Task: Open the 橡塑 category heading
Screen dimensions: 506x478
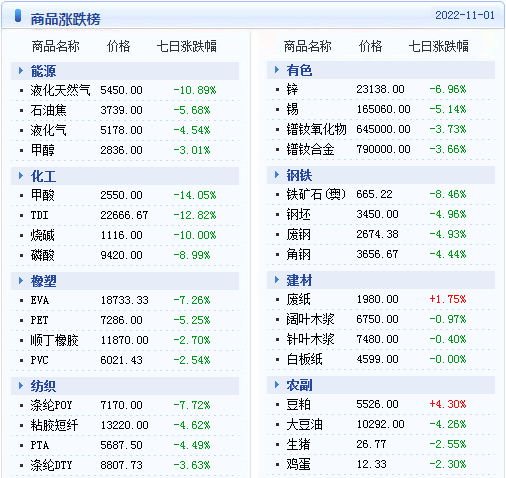Action: 43,281
